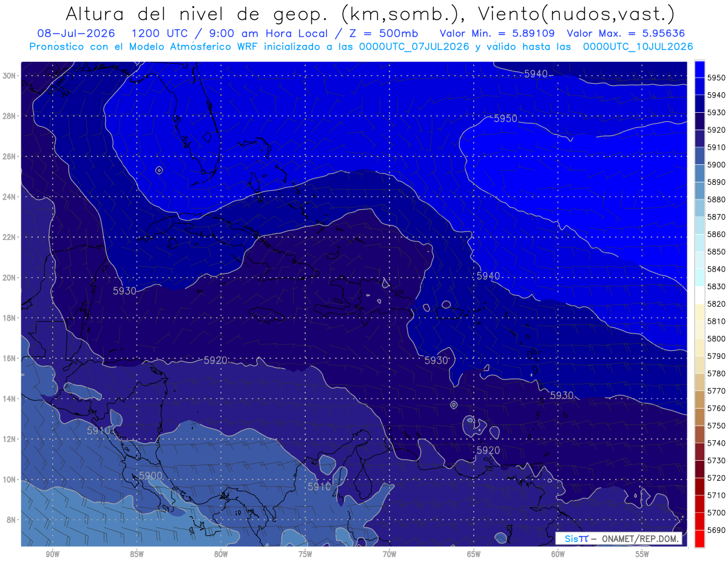Click the 70W longitude tick label
728x562 pixels.
[389, 554]
